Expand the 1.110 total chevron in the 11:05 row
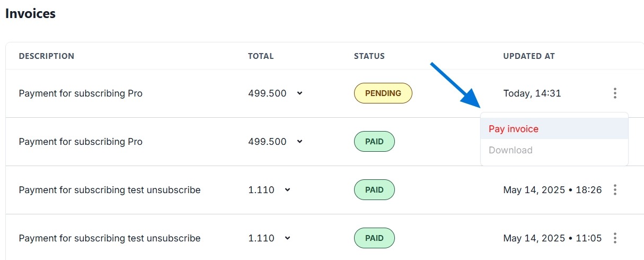Viewport: 644px width, 260px height. [x=287, y=238]
